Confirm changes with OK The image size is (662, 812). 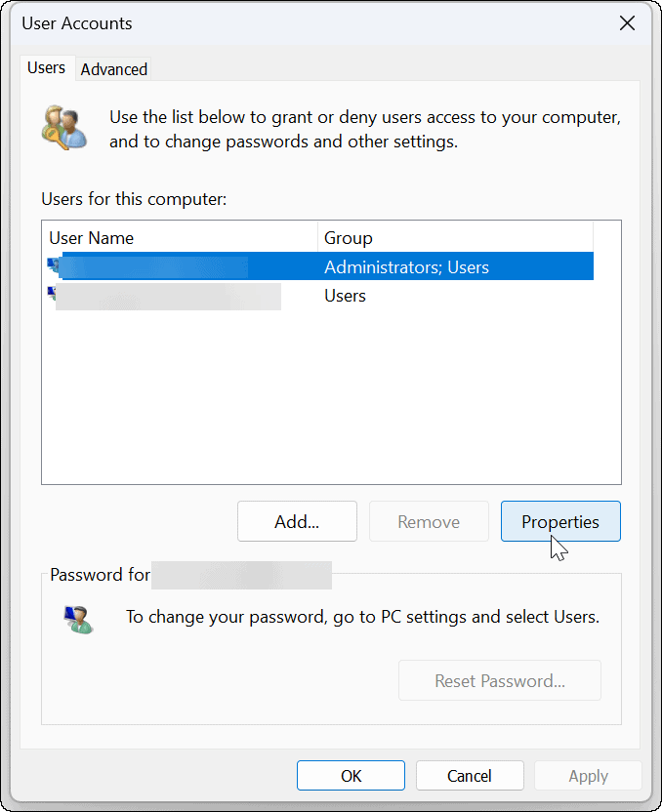tap(351, 775)
